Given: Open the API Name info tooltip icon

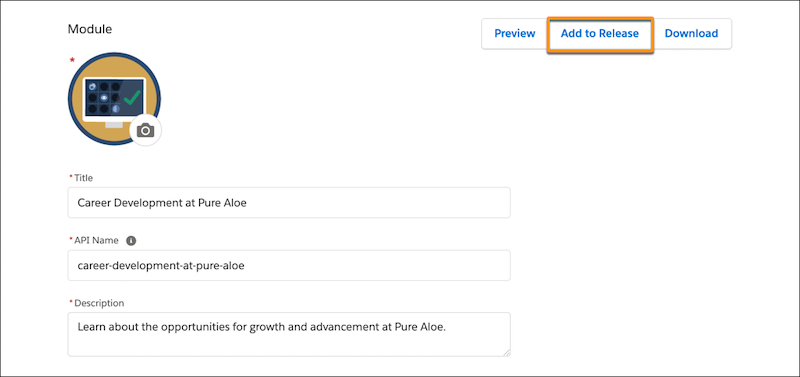Looking at the screenshot, I should (x=131, y=240).
